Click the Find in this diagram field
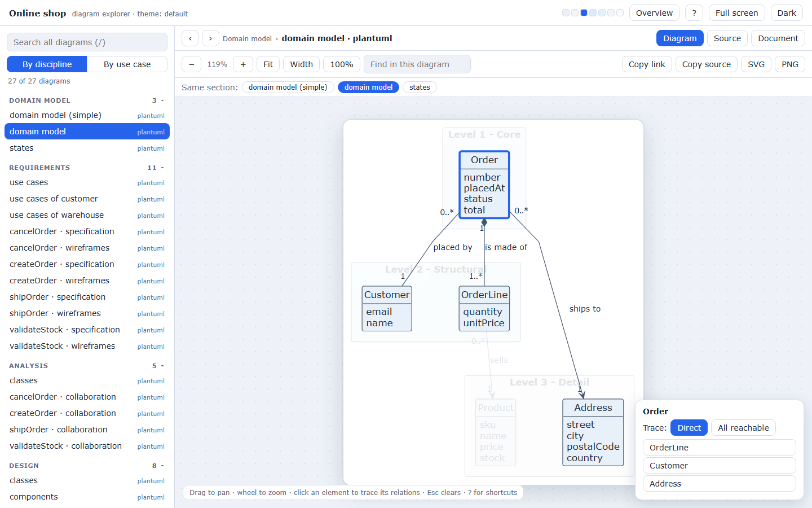The image size is (812, 508). (417, 64)
